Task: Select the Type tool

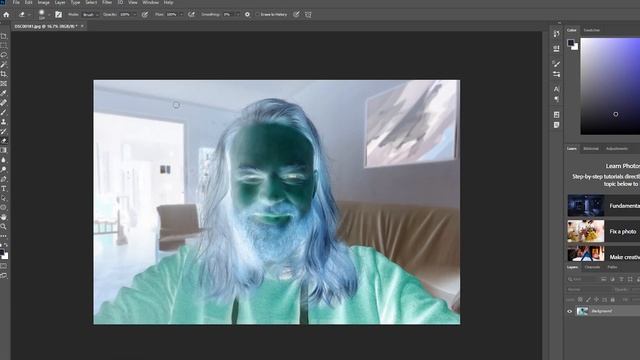Action: pyautogui.click(x=4, y=189)
